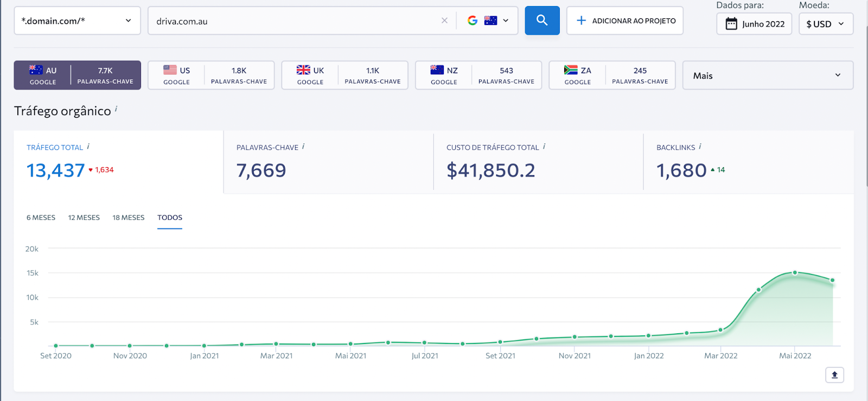The height and width of the screenshot is (401, 868).
Task: Click the $41,850.2 traffic cost value
Action: [x=491, y=170]
